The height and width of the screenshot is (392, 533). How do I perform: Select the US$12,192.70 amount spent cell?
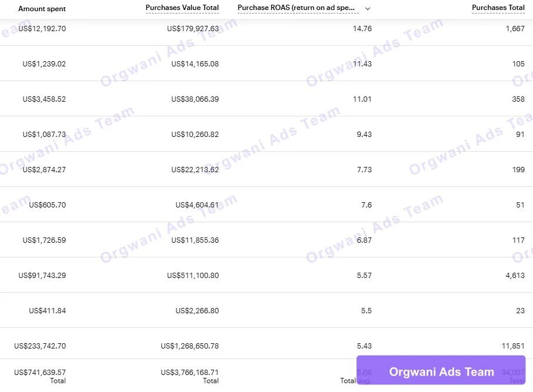pos(42,29)
